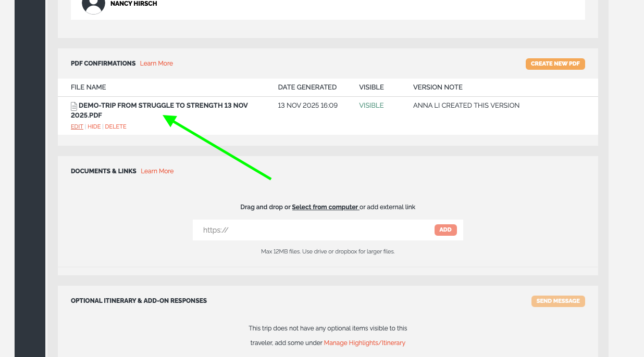Image resolution: width=644 pixels, height=357 pixels.
Task: Open Learn More beside PDF Confirmations
Action: pos(156,63)
